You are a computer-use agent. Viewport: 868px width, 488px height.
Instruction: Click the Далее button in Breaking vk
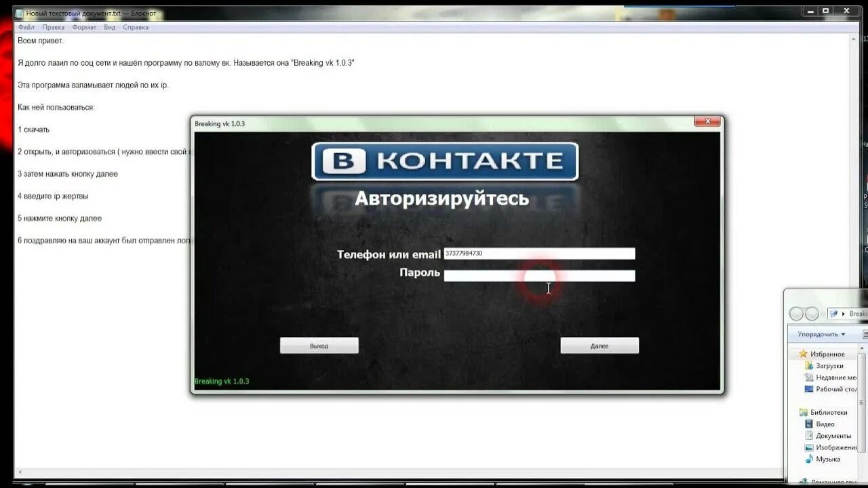click(x=599, y=346)
